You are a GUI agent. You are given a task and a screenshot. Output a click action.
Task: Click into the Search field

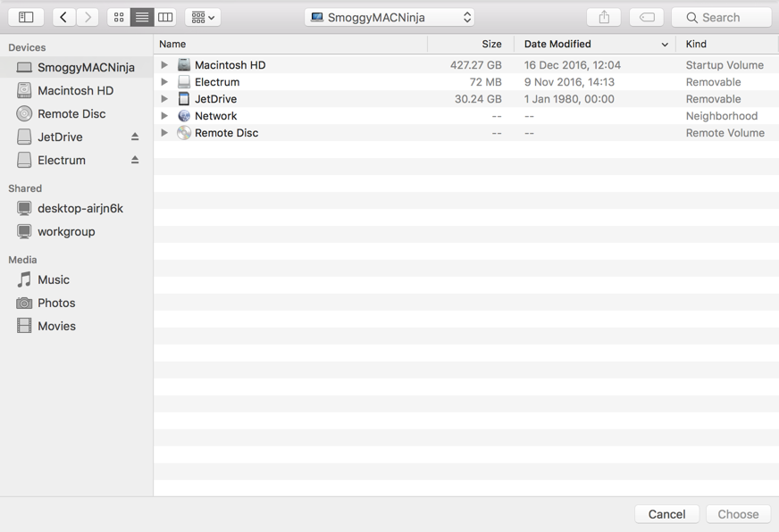pos(721,17)
